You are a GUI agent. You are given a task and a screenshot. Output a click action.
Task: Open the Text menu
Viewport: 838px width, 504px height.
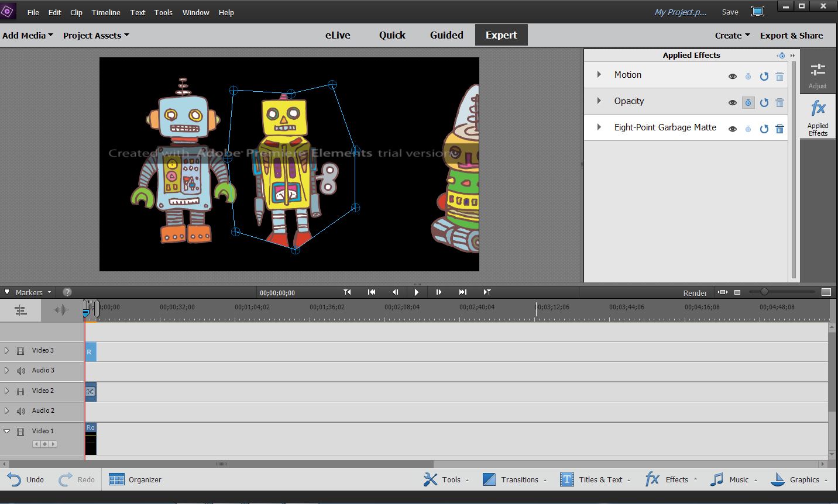click(x=138, y=12)
